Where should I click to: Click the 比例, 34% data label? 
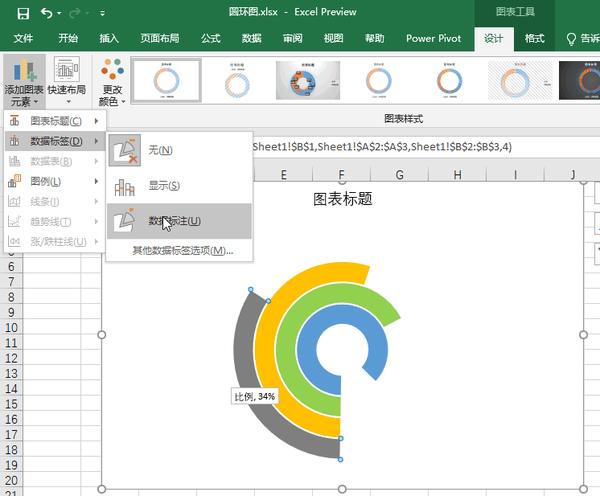[x=255, y=396]
